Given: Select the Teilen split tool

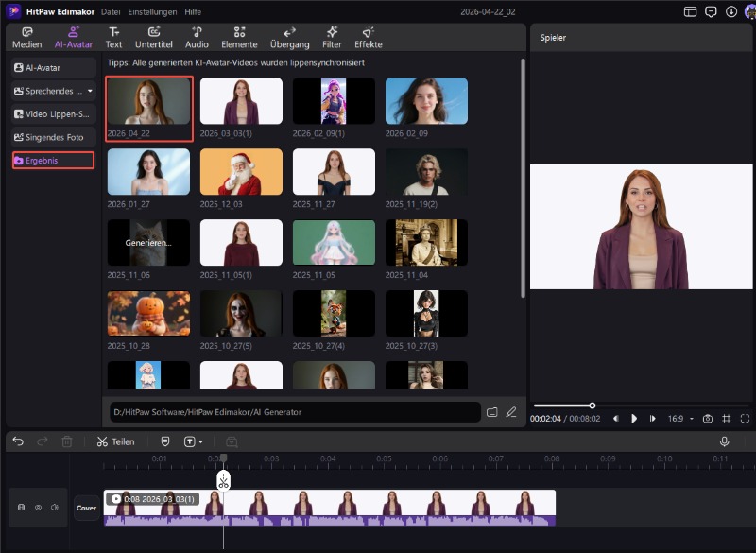Looking at the screenshot, I should 115,441.
